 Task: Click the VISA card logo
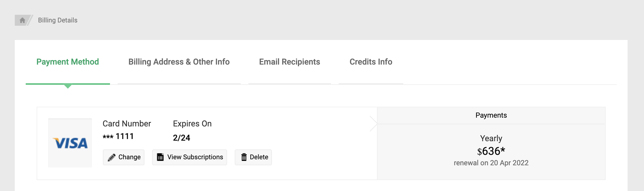pos(70,143)
